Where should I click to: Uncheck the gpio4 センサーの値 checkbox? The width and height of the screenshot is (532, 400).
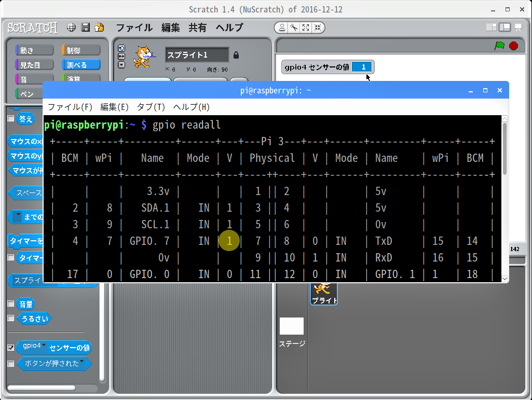point(11,348)
